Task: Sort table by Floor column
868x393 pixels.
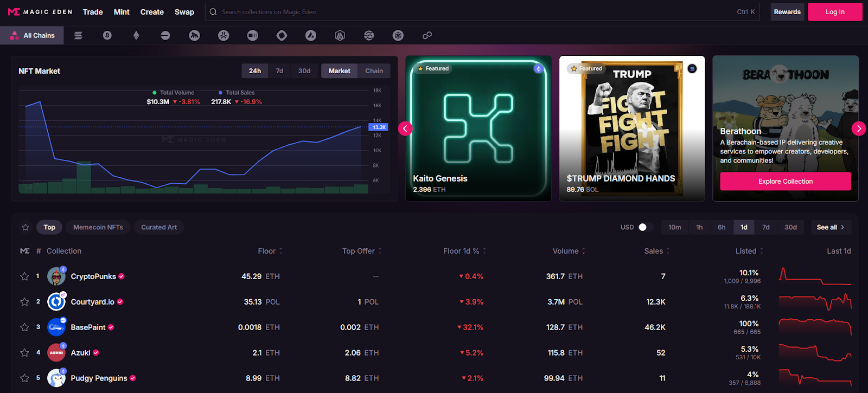Action: tap(270, 251)
